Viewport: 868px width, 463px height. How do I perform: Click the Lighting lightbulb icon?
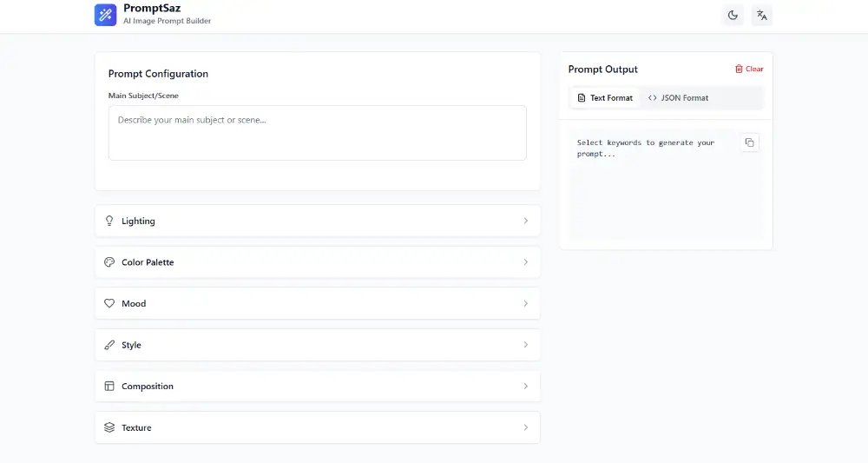109,221
